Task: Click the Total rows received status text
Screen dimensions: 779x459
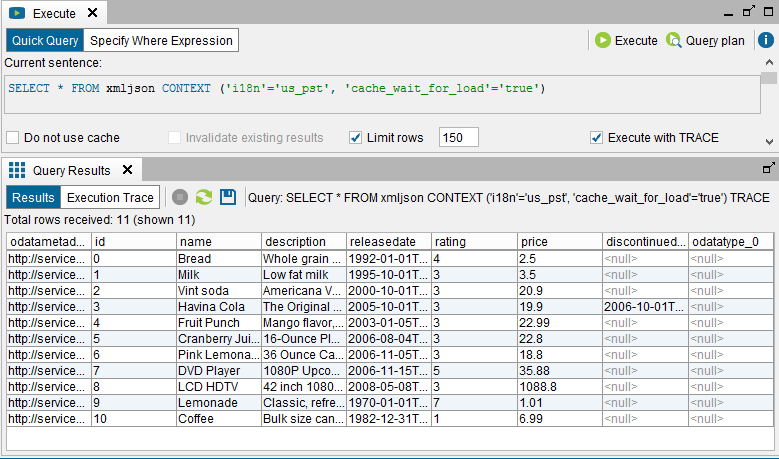Action: (99, 220)
